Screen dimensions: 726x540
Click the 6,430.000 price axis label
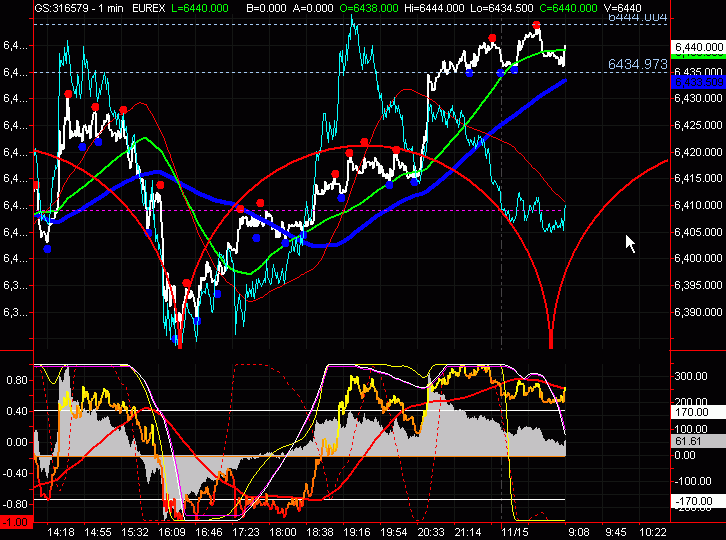tap(698, 98)
